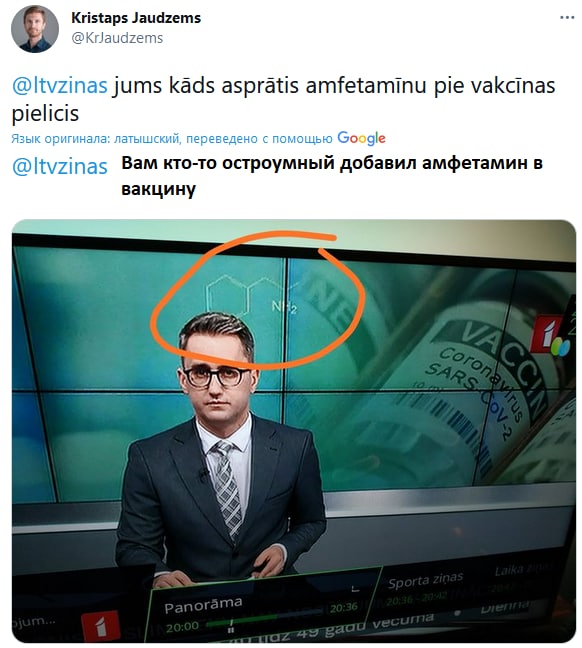Viewport: 582px width, 648px height.
Task: Click the NH2 chemical structure graphic
Action: 251,294
